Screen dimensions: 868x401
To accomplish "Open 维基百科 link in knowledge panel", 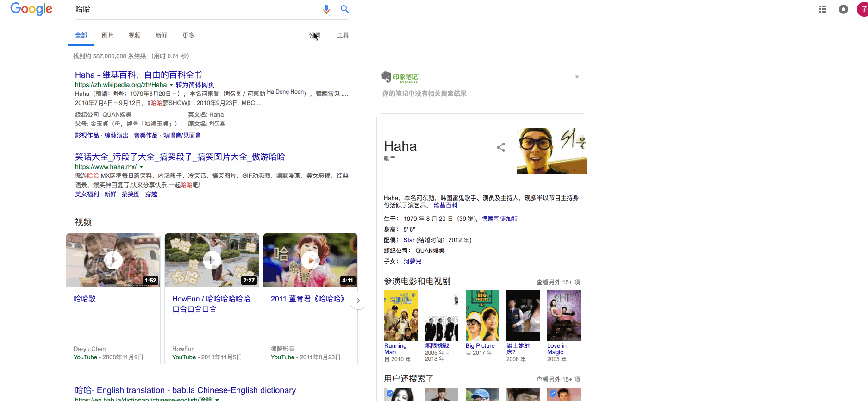I will [445, 205].
